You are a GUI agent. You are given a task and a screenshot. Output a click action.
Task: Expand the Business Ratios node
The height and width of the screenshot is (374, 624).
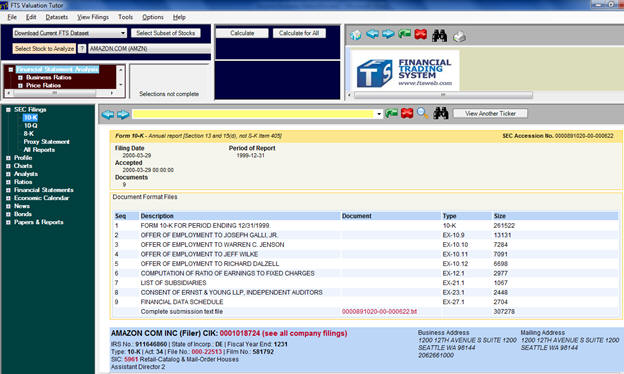20,78
